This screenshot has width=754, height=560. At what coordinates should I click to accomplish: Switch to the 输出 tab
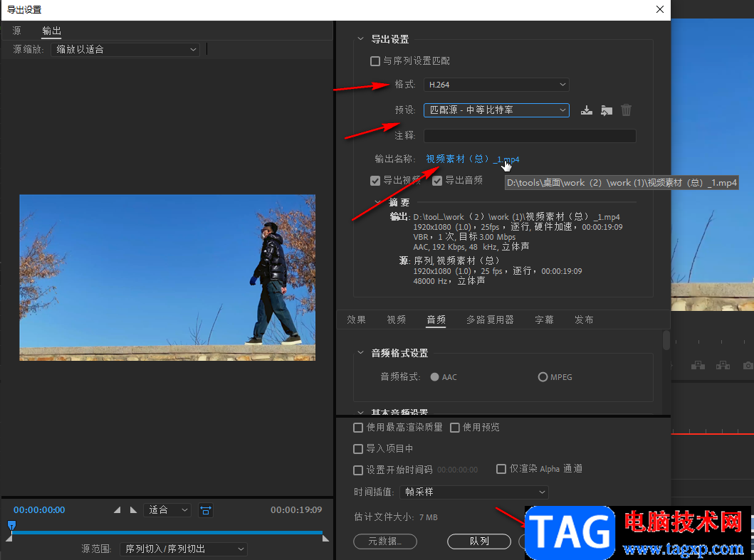coord(51,31)
